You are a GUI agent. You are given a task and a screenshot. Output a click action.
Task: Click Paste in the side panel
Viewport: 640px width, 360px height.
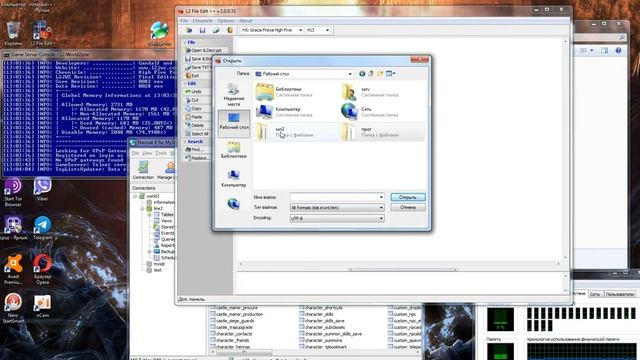194,117
